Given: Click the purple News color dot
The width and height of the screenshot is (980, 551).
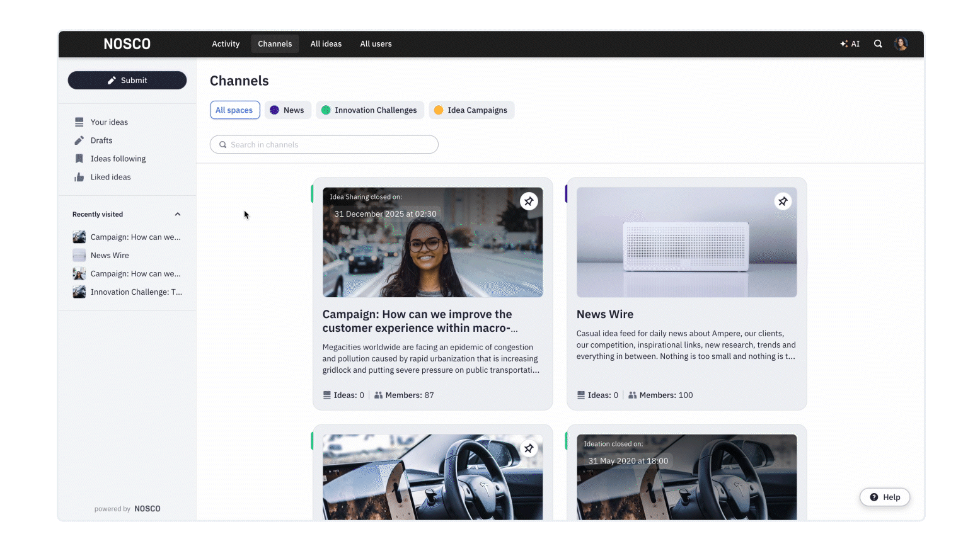Looking at the screenshot, I should click(274, 110).
